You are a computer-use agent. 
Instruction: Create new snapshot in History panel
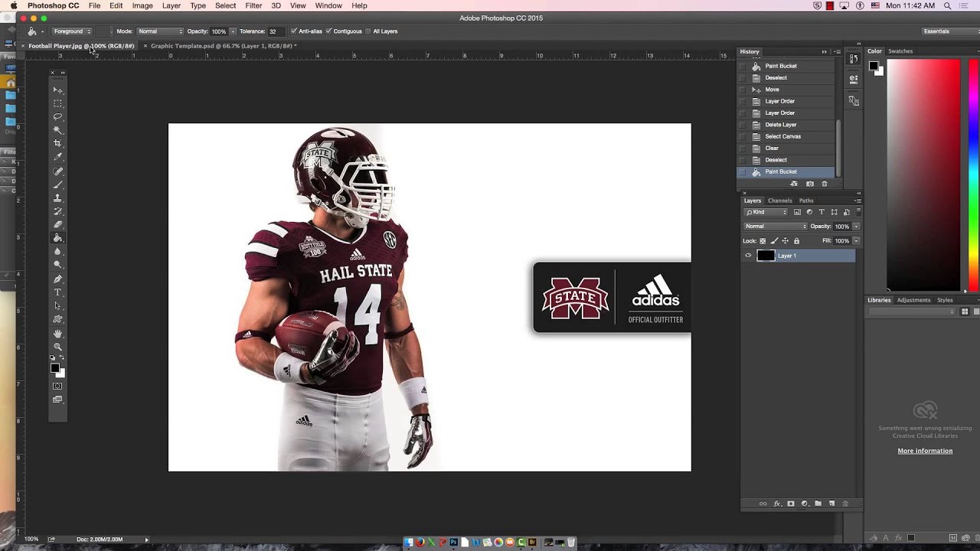(810, 184)
